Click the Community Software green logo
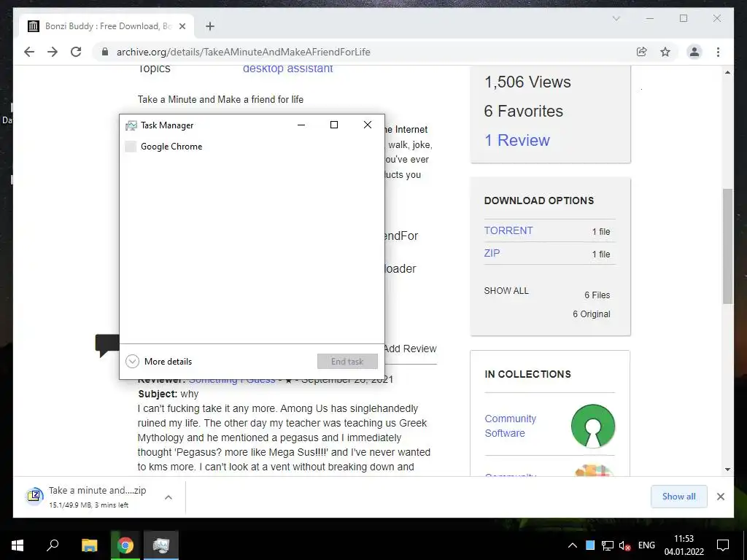Screen dimensions: 747x560 (x=593, y=426)
